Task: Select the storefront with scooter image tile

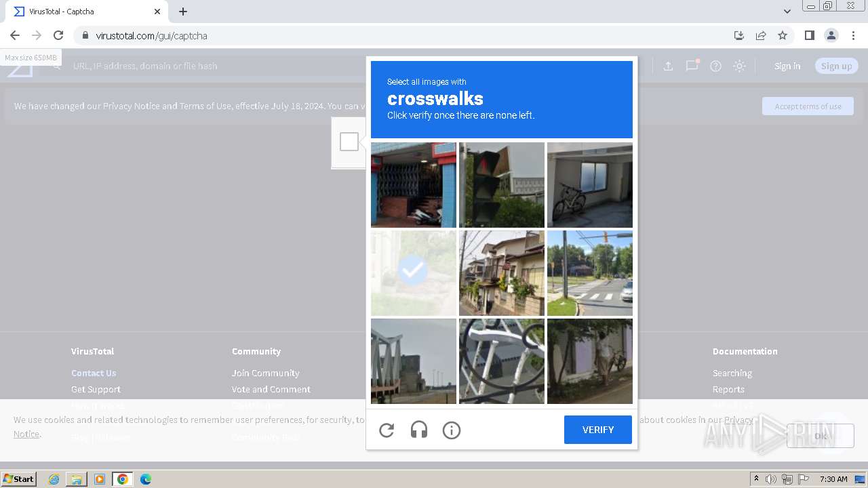Action: click(414, 185)
